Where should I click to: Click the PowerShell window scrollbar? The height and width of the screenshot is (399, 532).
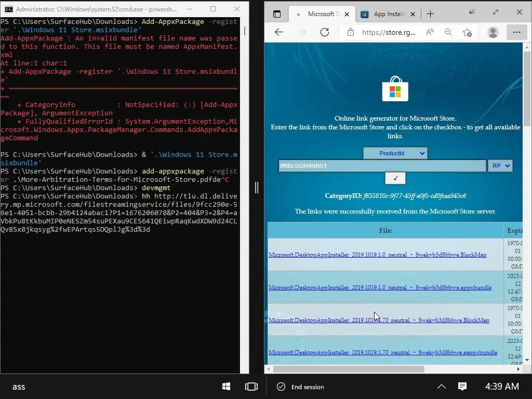pos(244,31)
